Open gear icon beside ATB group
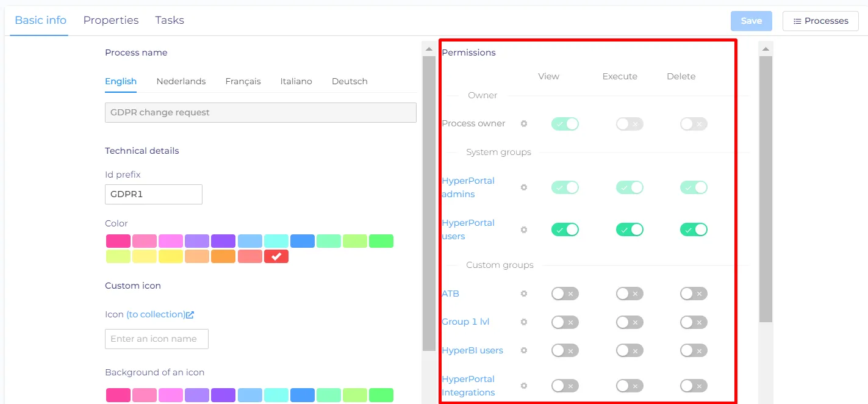Image resolution: width=868 pixels, height=404 pixels. (x=523, y=294)
